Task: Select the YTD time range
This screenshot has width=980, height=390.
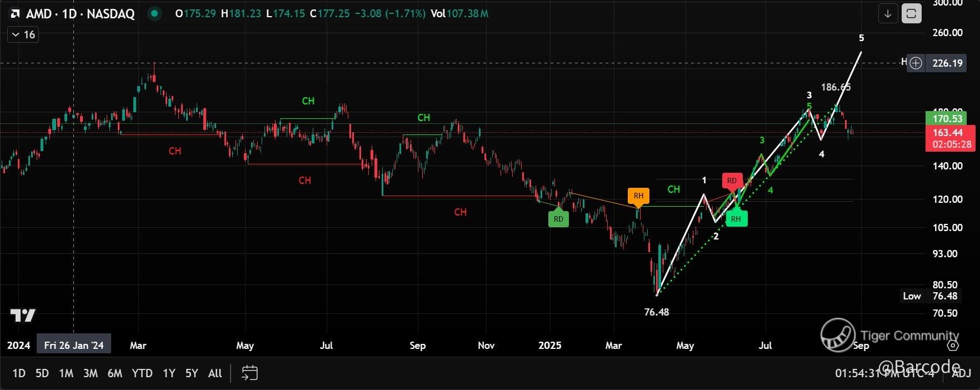Action: tap(142, 373)
